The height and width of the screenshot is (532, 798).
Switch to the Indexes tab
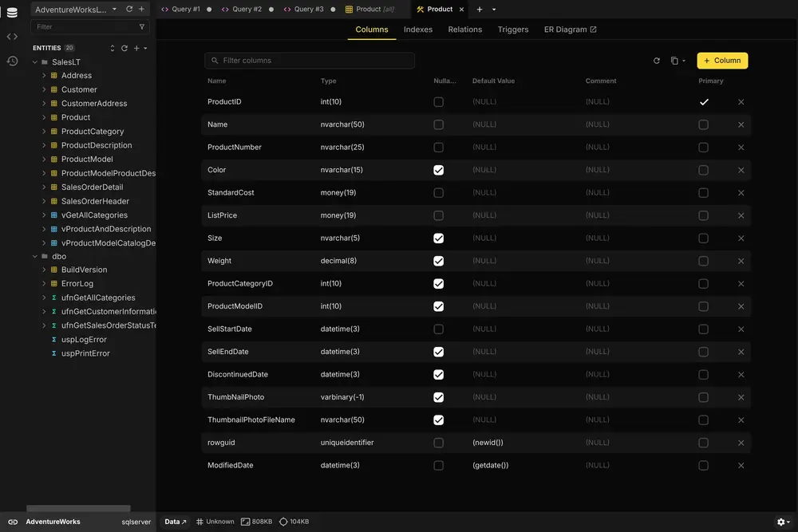tap(418, 30)
